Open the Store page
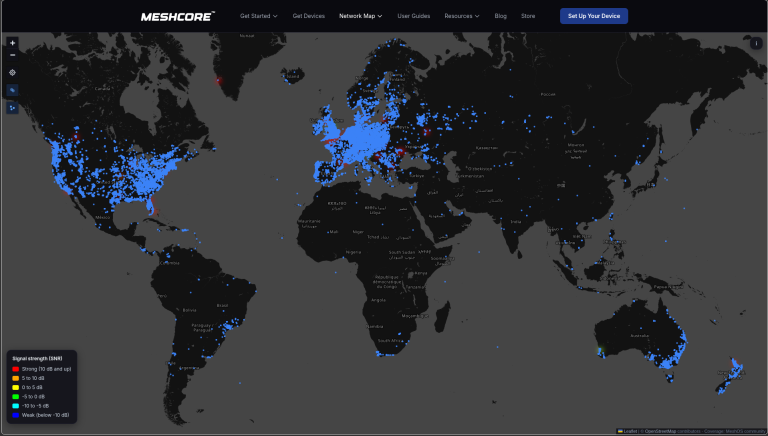This screenshot has width=768, height=436. click(x=528, y=16)
